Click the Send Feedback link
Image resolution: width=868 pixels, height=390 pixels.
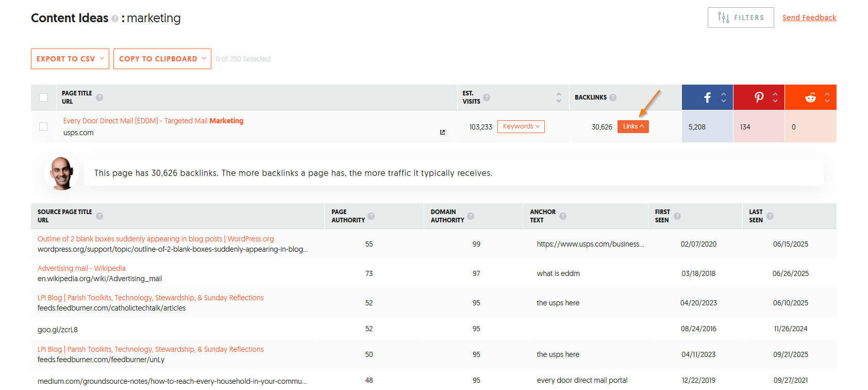809,18
